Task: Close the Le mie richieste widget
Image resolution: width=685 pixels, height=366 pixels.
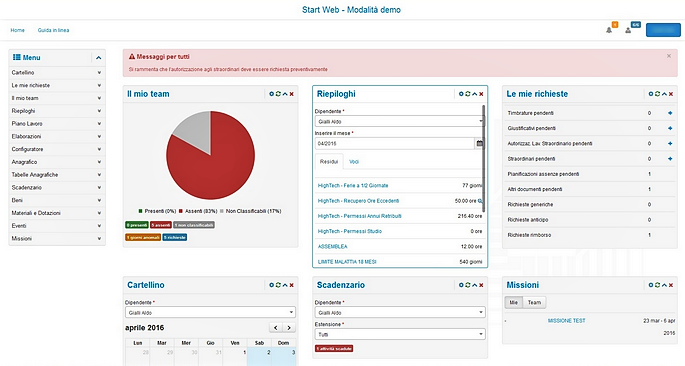Action: tap(671, 94)
